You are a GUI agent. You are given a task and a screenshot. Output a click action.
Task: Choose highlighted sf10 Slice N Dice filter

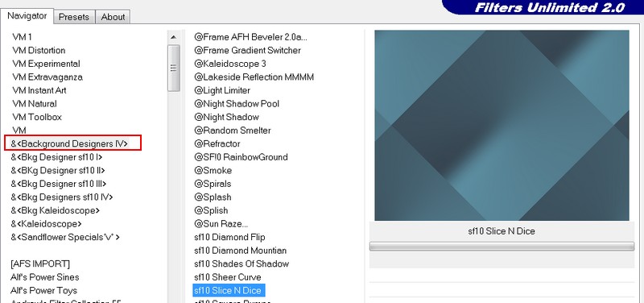click(x=229, y=290)
